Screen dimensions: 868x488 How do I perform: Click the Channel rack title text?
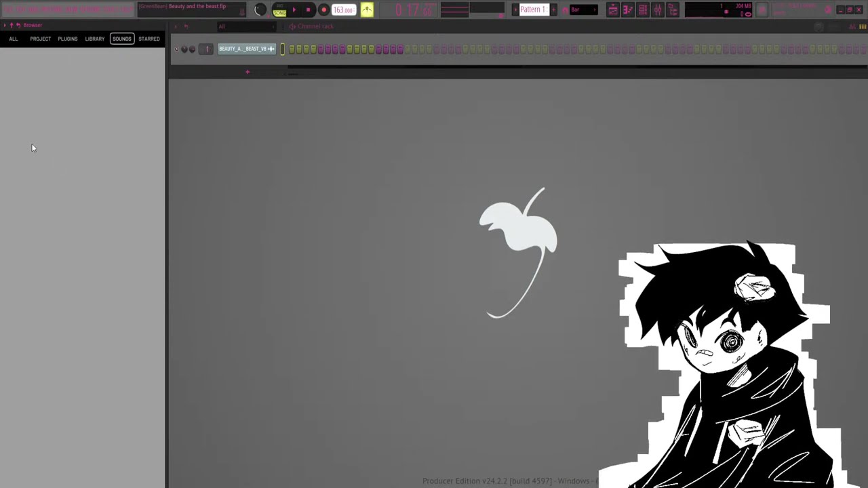pos(315,26)
